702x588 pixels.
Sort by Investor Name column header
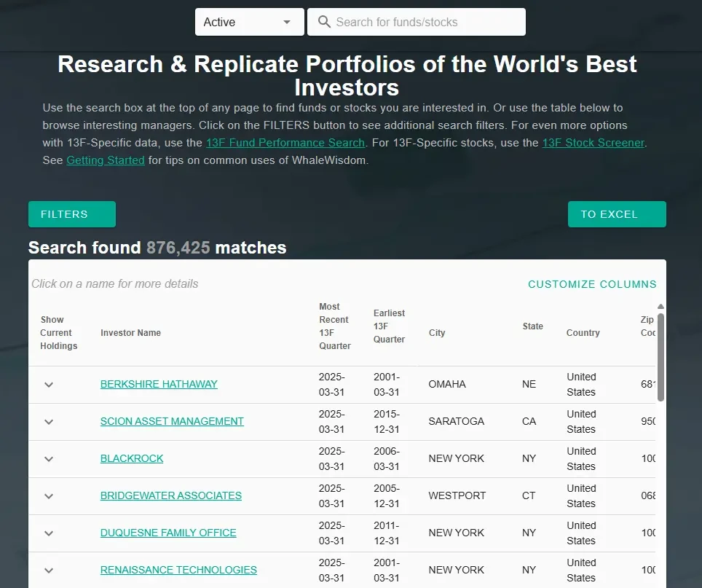click(131, 333)
